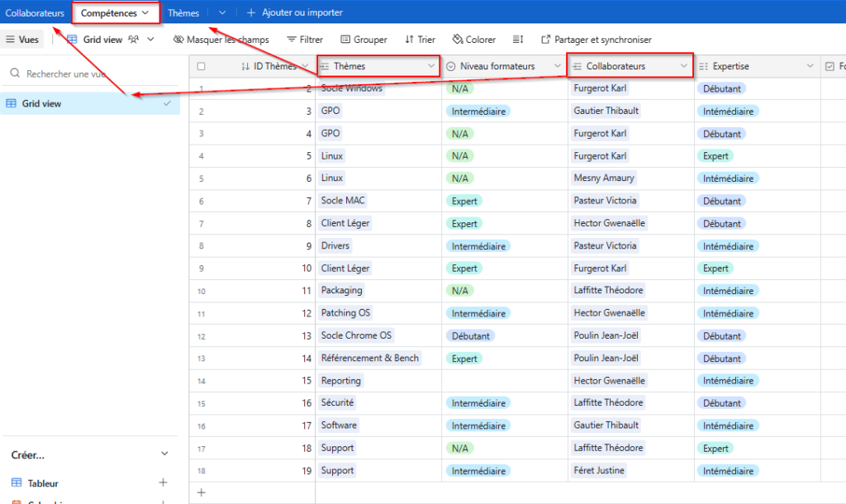The height and width of the screenshot is (504, 846).
Task: Open the Filtrer tool
Action: pyautogui.click(x=305, y=40)
